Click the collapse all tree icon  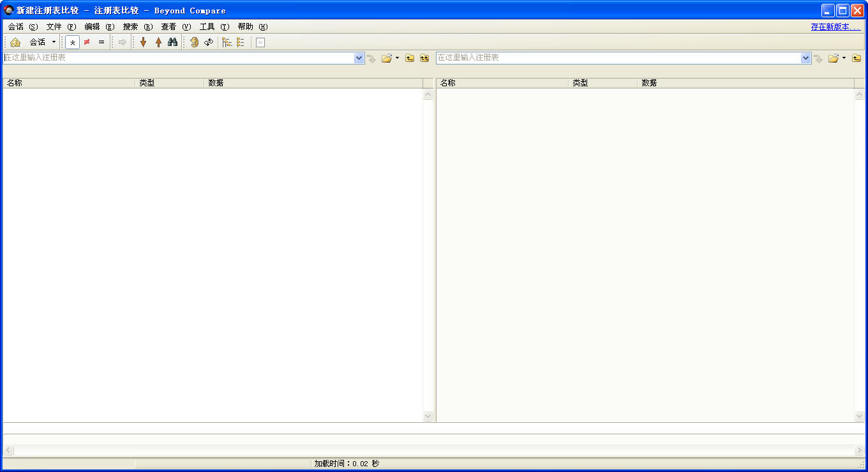tap(241, 42)
